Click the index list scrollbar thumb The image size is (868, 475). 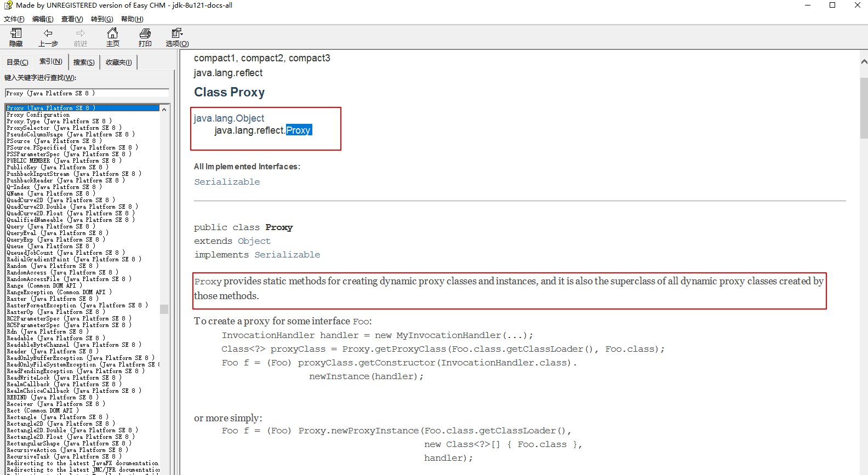164,309
